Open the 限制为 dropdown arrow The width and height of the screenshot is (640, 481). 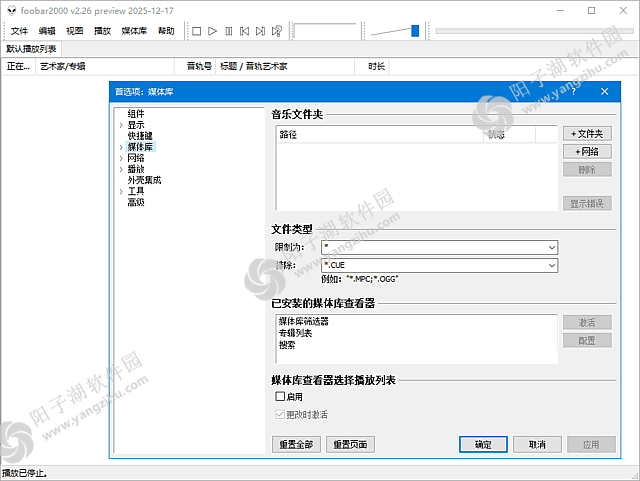(x=552, y=247)
